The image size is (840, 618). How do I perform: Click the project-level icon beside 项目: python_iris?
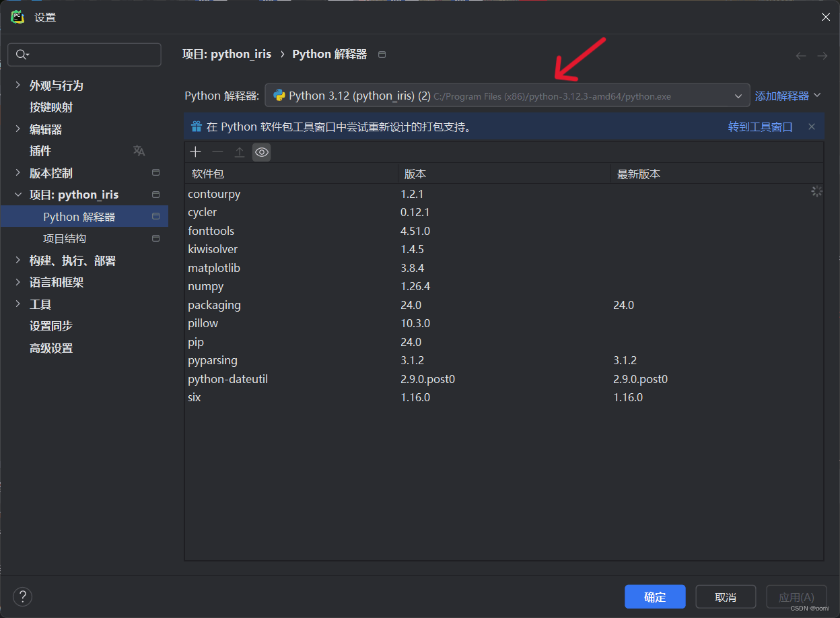coord(156,195)
